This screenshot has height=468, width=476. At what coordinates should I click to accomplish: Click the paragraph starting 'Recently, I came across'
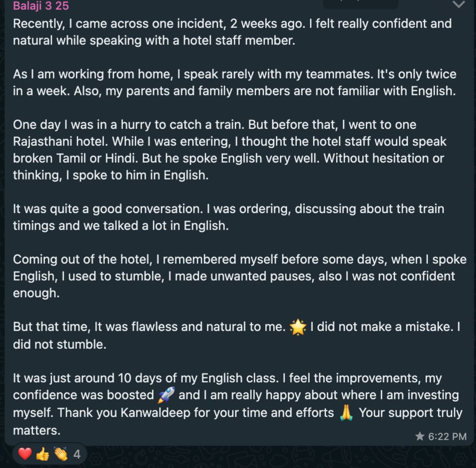coord(232,32)
